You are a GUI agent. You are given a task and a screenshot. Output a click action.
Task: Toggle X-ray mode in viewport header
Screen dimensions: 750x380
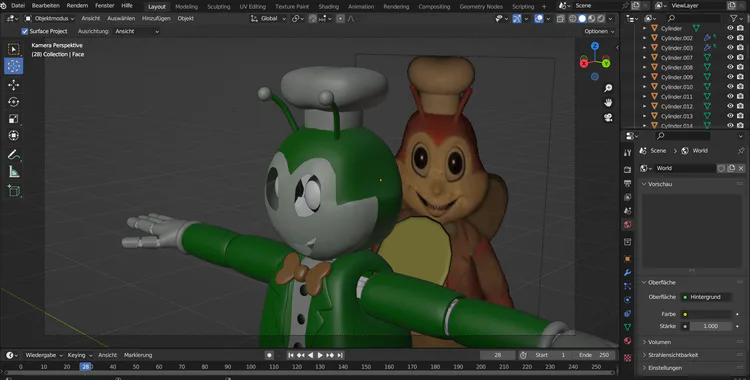(x=560, y=19)
